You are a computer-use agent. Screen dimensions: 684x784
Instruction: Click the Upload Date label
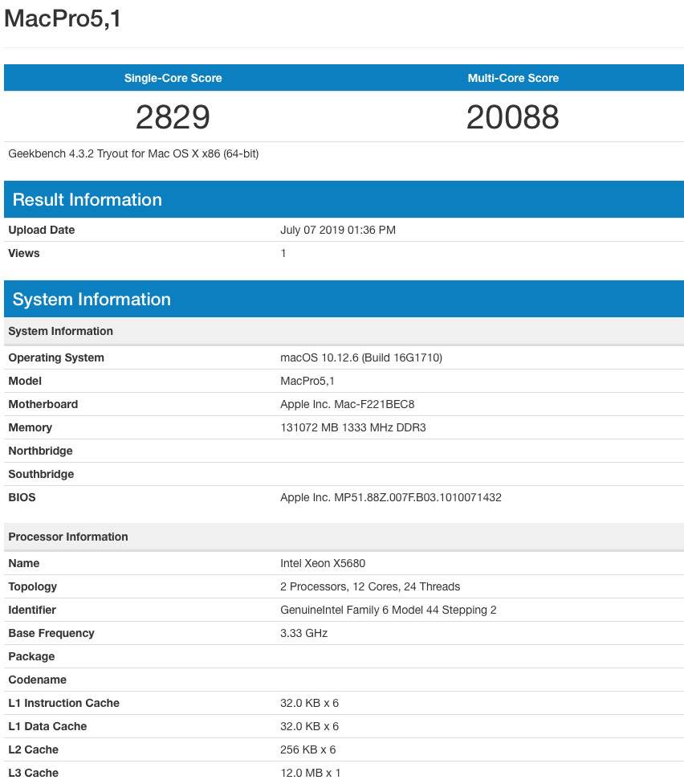point(42,230)
